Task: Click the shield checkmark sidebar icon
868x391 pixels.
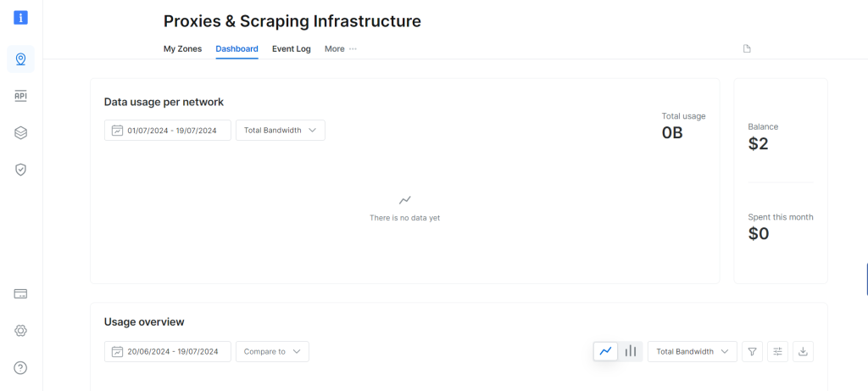Action: click(x=21, y=170)
